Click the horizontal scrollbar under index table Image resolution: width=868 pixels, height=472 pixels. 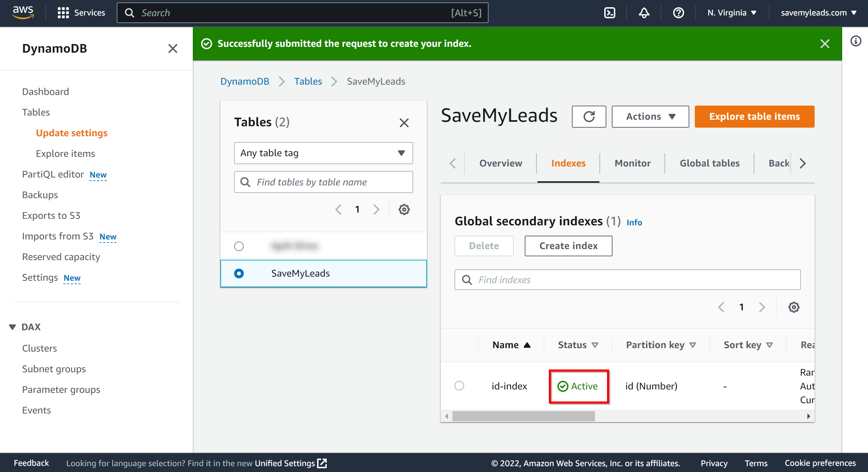click(x=523, y=416)
